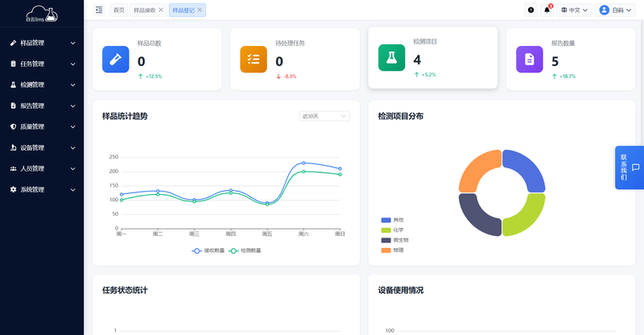Open notifications via the bell icon
Screen dimensions: 644x335
(x=547, y=10)
